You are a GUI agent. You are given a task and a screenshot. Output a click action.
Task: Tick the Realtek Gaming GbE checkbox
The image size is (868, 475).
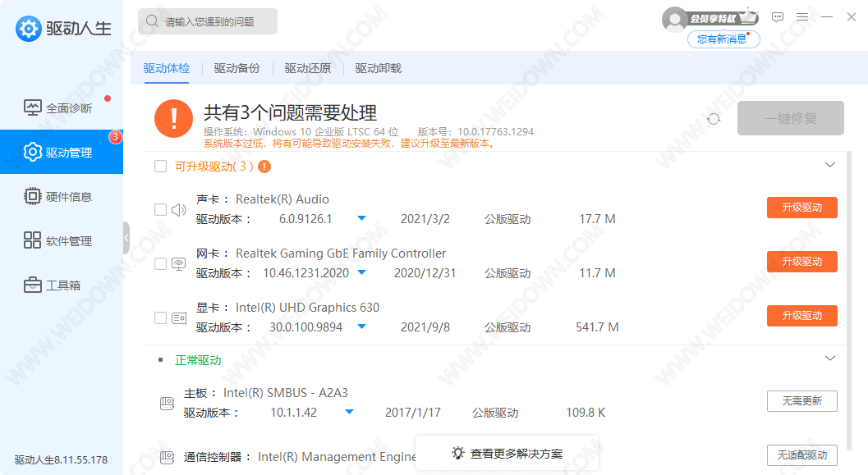tap(160, 264)
